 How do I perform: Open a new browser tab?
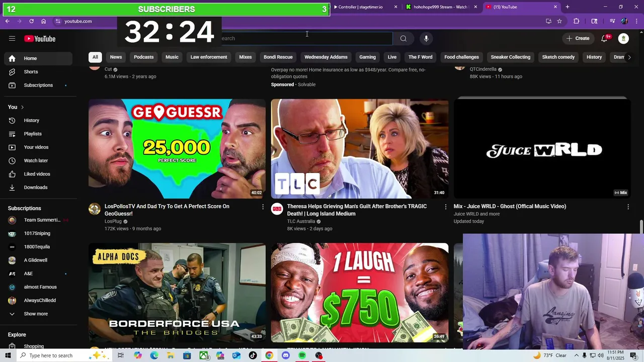click(568, 7)
